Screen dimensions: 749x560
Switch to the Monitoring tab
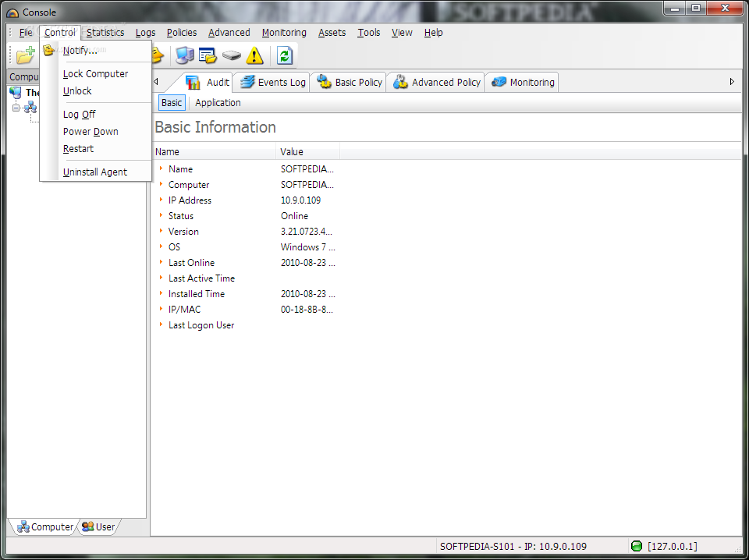click(x=522, y=82)
